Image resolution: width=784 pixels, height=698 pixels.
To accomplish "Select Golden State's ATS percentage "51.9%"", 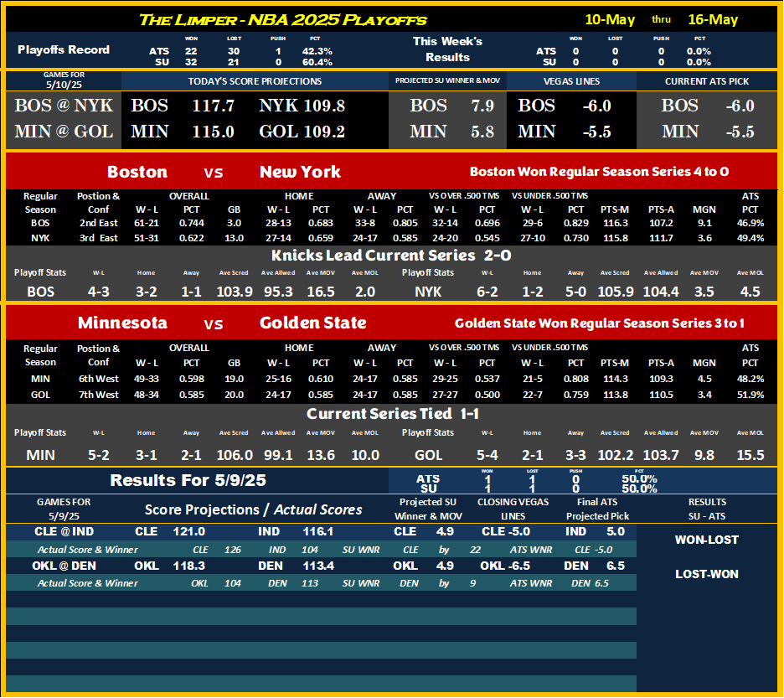I will [750, 395].
